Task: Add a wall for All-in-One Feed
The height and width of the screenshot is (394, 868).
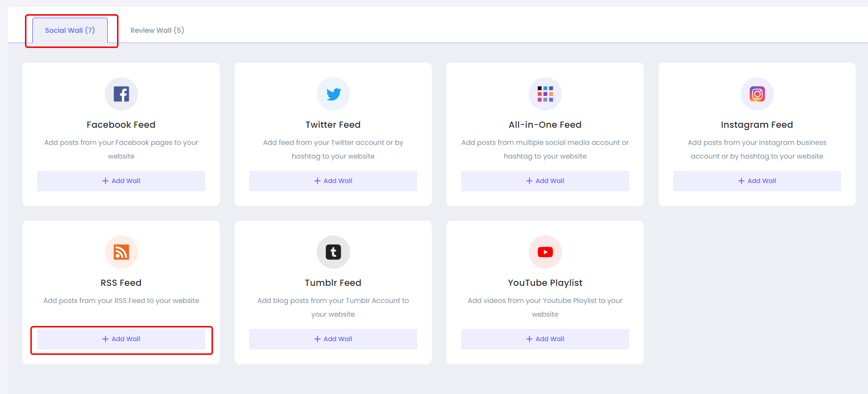Action: (x=545, y=181)
